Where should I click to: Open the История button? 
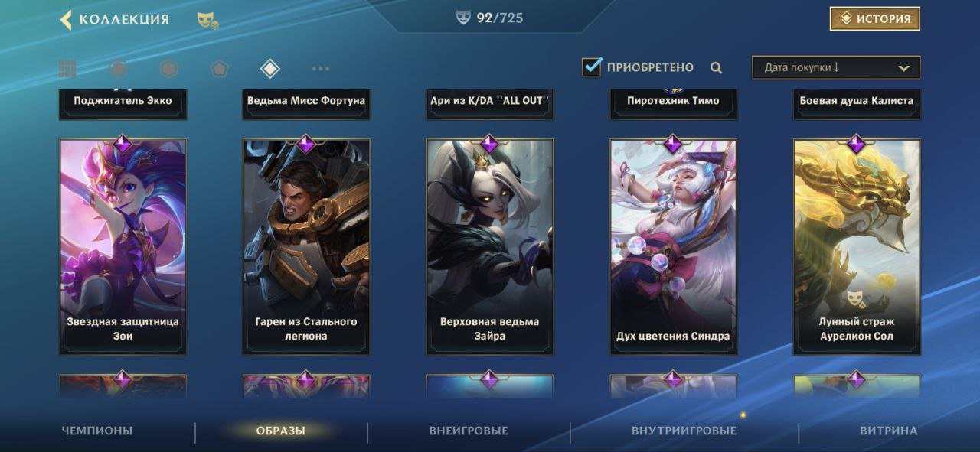point(875,19)
